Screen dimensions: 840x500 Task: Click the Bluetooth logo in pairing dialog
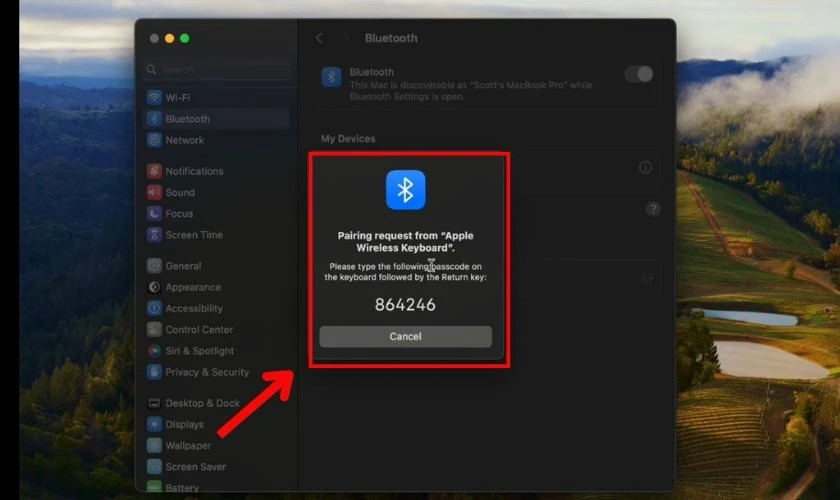click(405, 190)
